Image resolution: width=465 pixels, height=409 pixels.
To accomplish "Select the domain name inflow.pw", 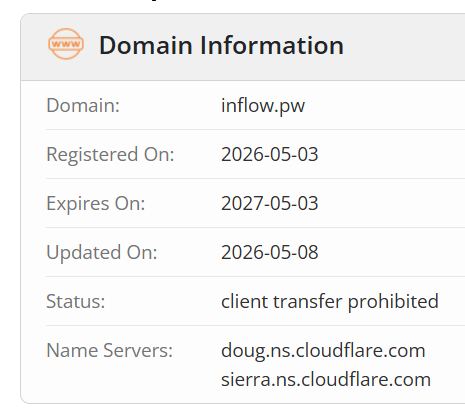I will pyautogui.click(x=263, y=106).
